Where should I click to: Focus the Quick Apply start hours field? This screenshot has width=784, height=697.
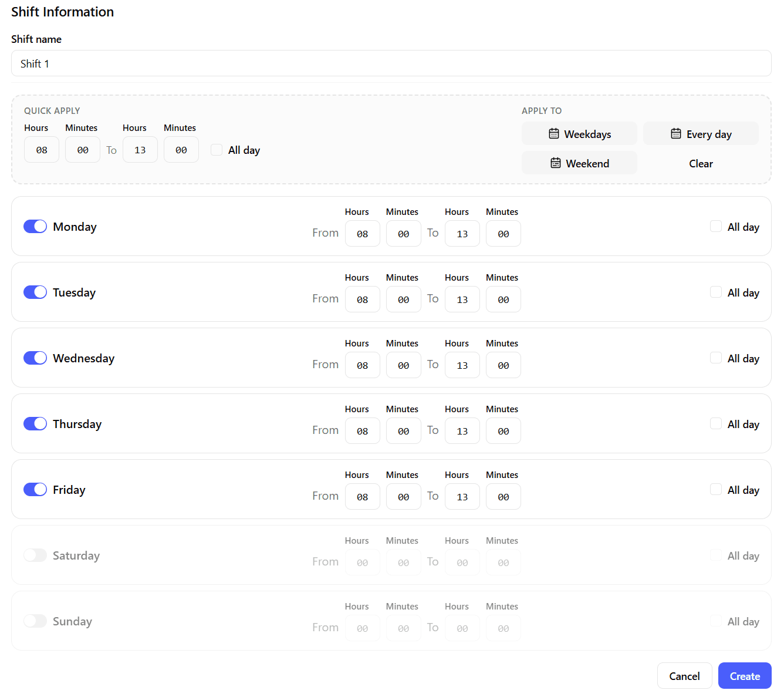click(x=42, y=150)
